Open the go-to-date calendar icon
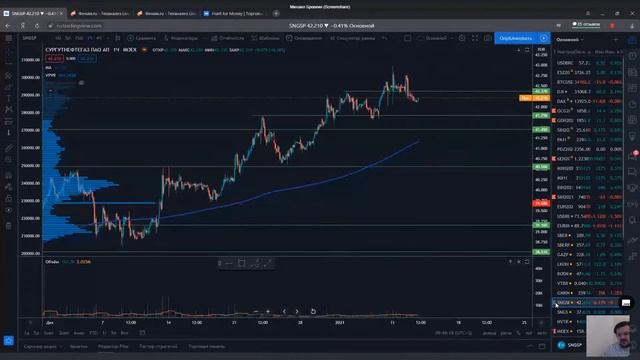 (x=142, y=333)
